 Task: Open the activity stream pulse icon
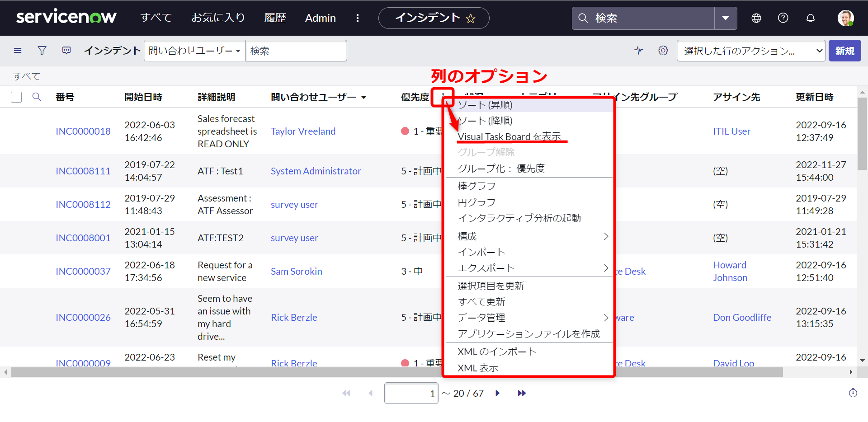coord(638,51)
